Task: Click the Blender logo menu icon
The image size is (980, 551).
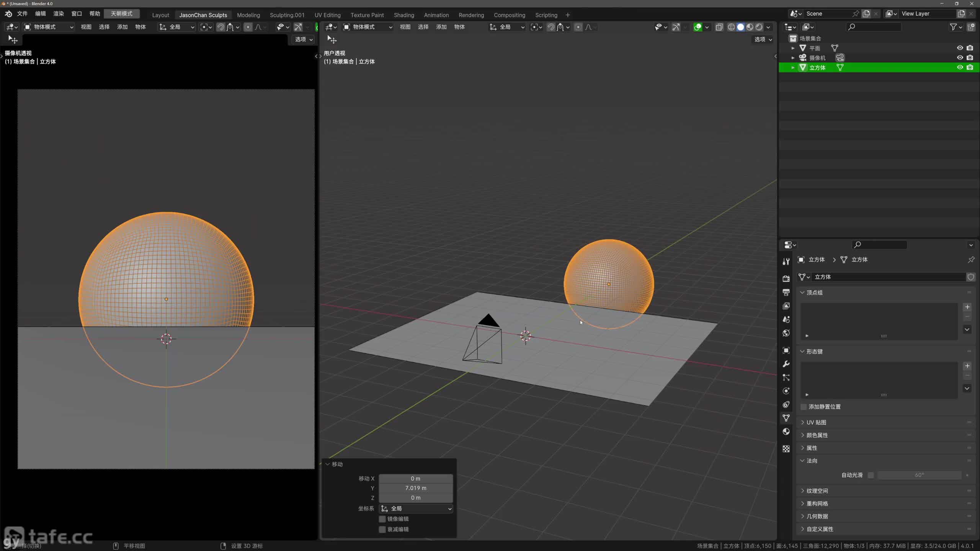Action: pos(8,14)
